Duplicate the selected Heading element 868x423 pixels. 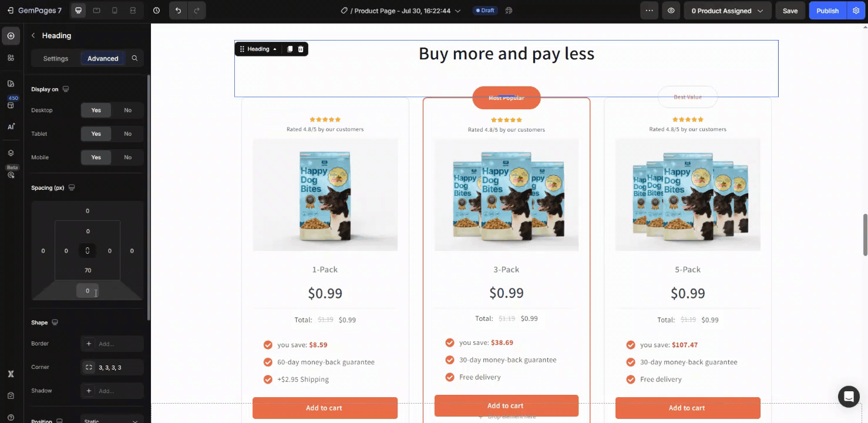coord(290,49)
